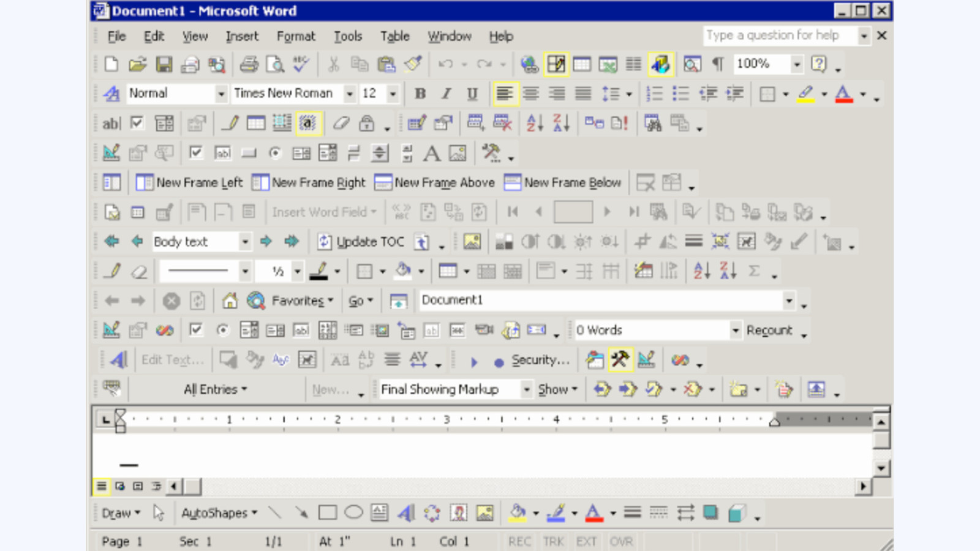This screenshot has width=980, height=551.
Task: Open the Edit menu
Action: [154, 36]
